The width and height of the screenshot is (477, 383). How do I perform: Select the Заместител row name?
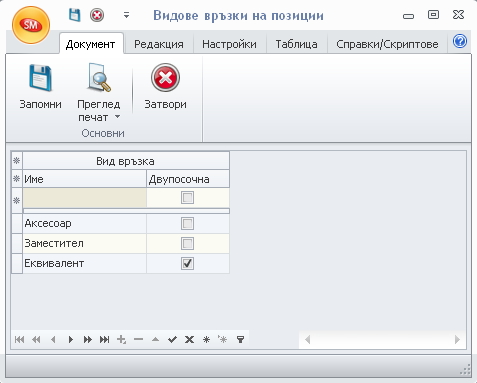coord(85,243)
